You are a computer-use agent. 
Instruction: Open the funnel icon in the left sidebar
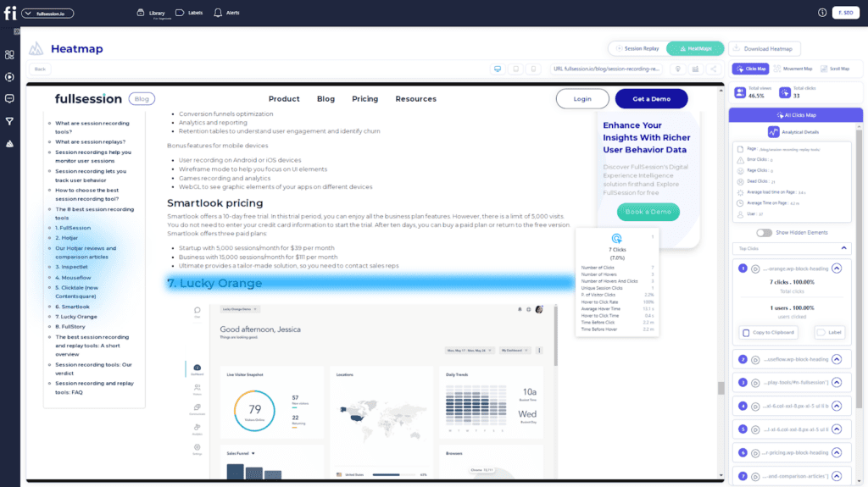point(9,121)
